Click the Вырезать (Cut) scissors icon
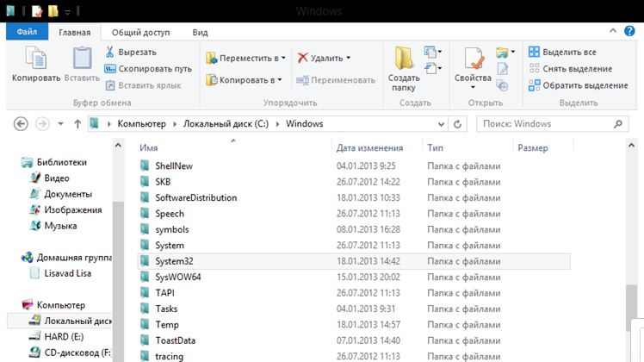644x362 pixels. point(111,53)
